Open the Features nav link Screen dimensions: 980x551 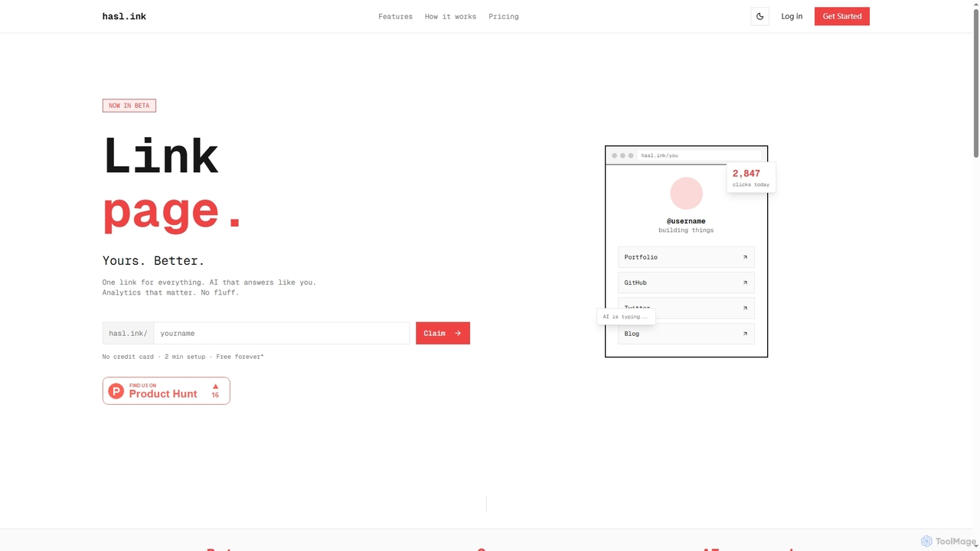395,16
